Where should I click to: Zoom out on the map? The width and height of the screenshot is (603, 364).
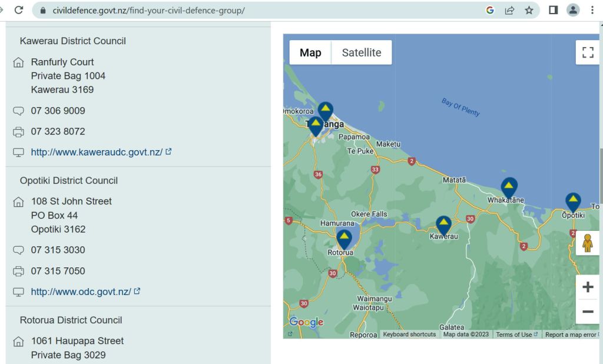(587, 312)
